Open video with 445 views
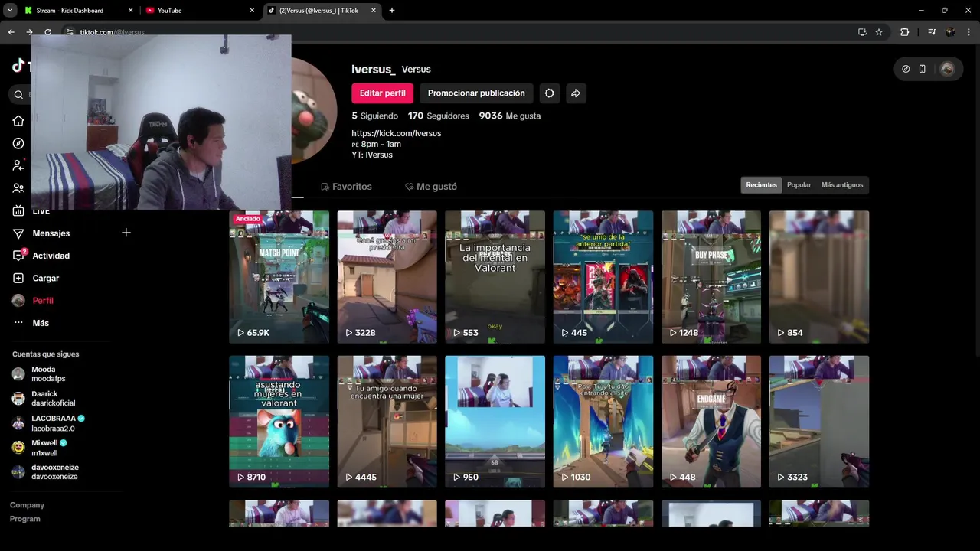Viewport: 980px width, 551px height. [603, 277]
